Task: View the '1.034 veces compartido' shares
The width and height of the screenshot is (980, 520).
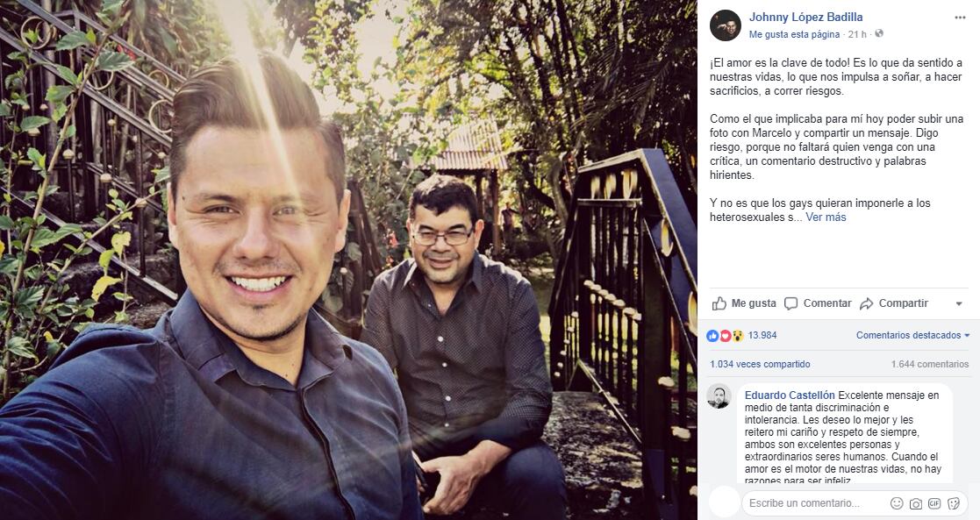Action: click(x=760, y=364)
